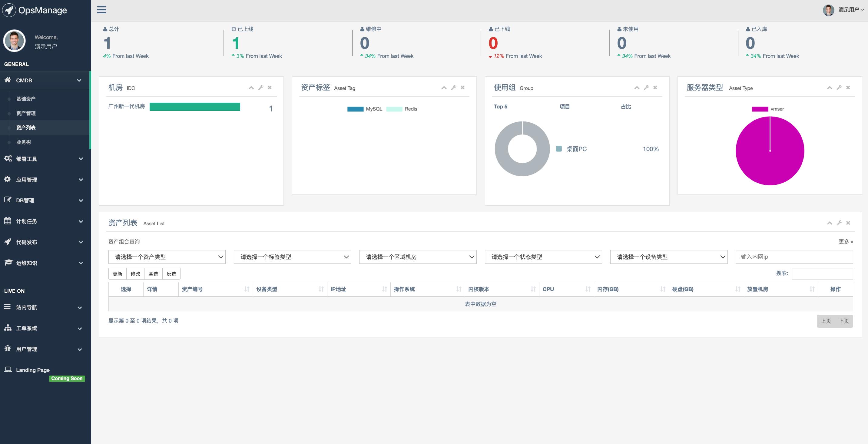
Task: Toggle vmser legend in Asset Type chart
Action: click(x=768, y=109)
